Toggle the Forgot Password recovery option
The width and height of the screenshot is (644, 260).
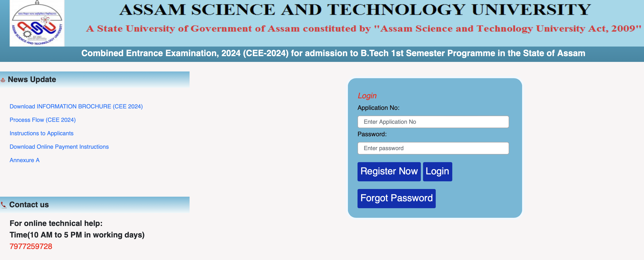pyautogui.click(x=396, y=198)
